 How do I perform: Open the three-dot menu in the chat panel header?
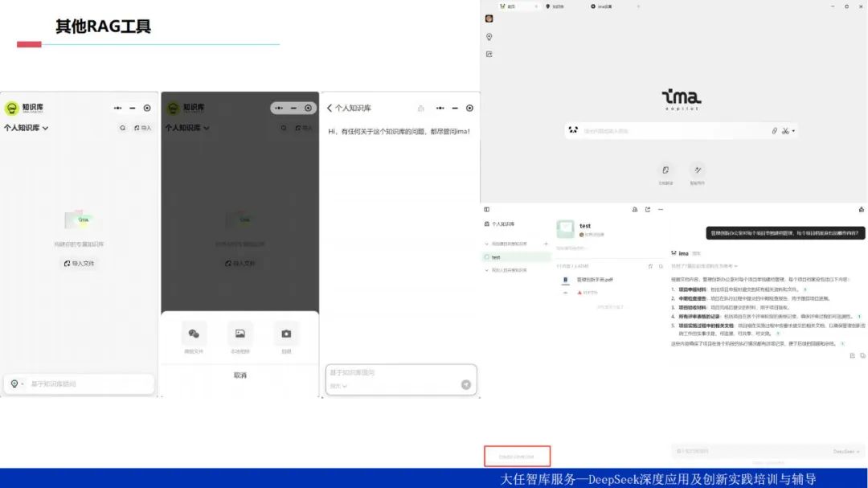440,108
